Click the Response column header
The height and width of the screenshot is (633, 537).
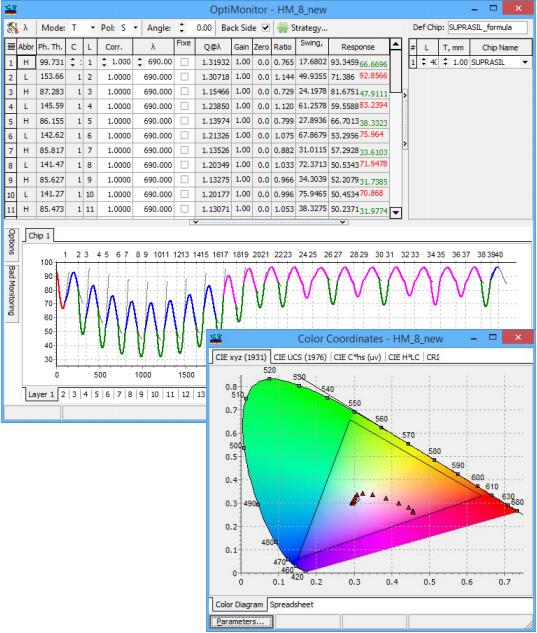[x=359, y=47]
